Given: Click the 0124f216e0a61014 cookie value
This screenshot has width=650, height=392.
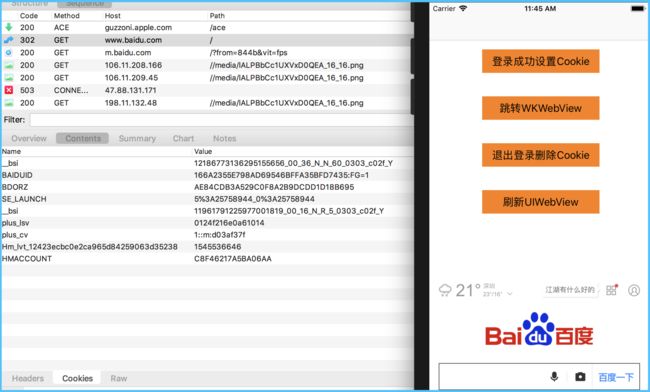Looking at the screenshot, I should click(229, 223).
